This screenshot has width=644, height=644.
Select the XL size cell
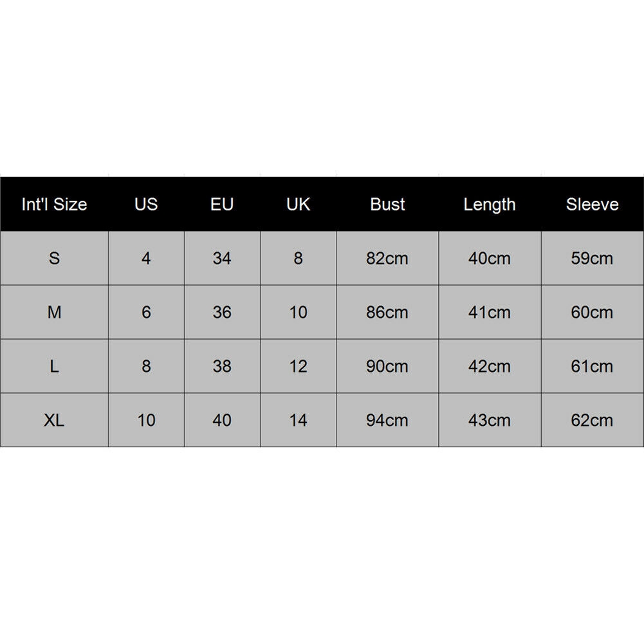54,421
